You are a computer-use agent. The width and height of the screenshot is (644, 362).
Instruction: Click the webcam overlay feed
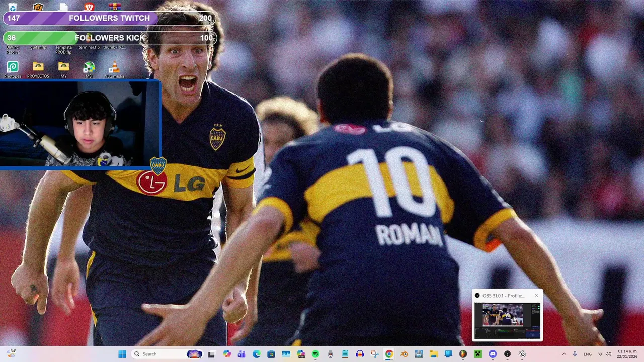(80, 124)
